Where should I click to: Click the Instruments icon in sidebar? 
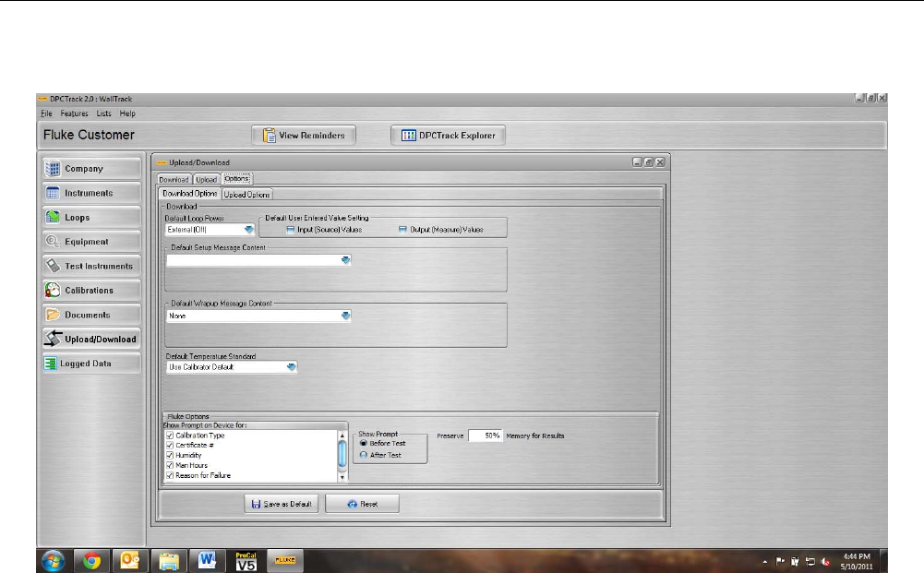[53, 193]
